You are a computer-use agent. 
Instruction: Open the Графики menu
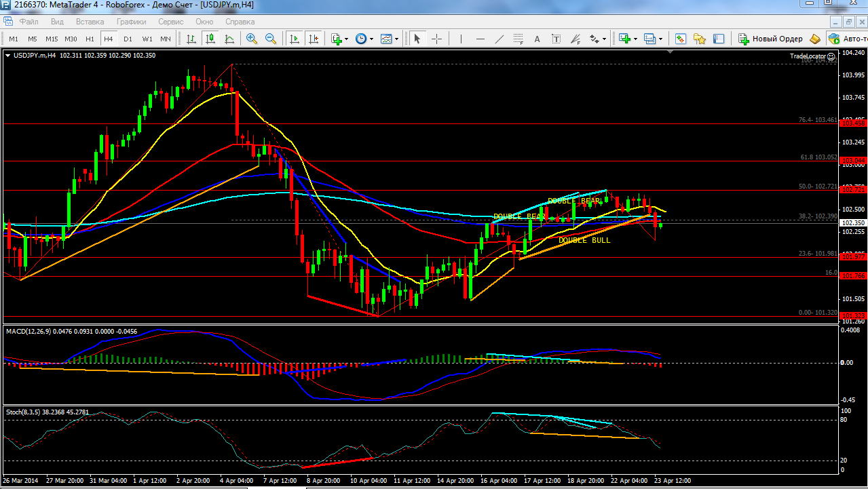pyautogui.click(x=131, y=22)
